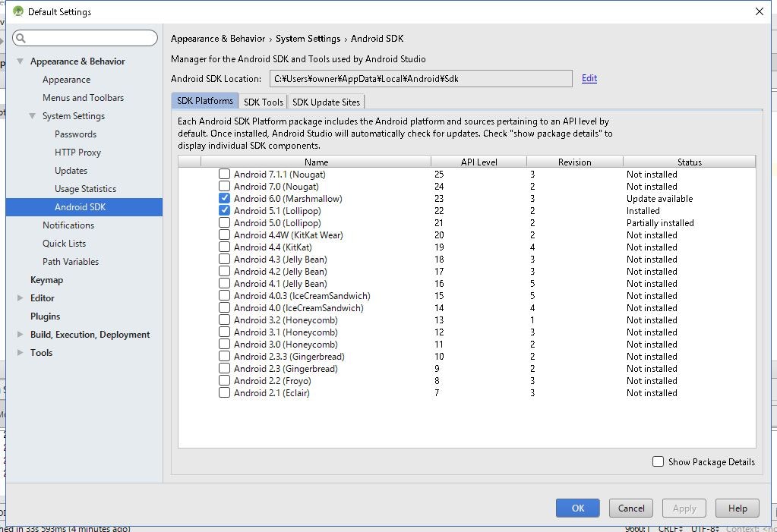The width and height of the screenshot is (777, 532).
Task: Check Android 4.4W (KitKat Wear) checkbox
Action: 225,235
